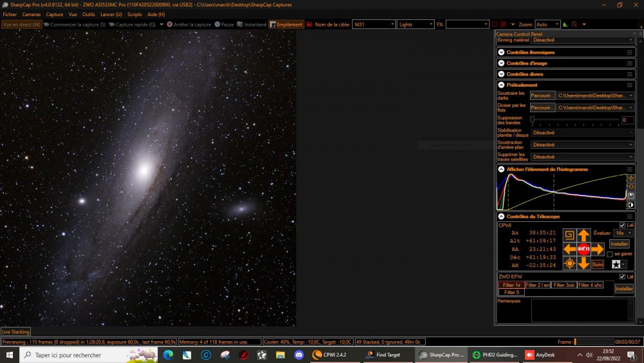Open Microsoft Edge from taskbar
This screenshot has height=363, width=644.
click(x=168, y=355)
